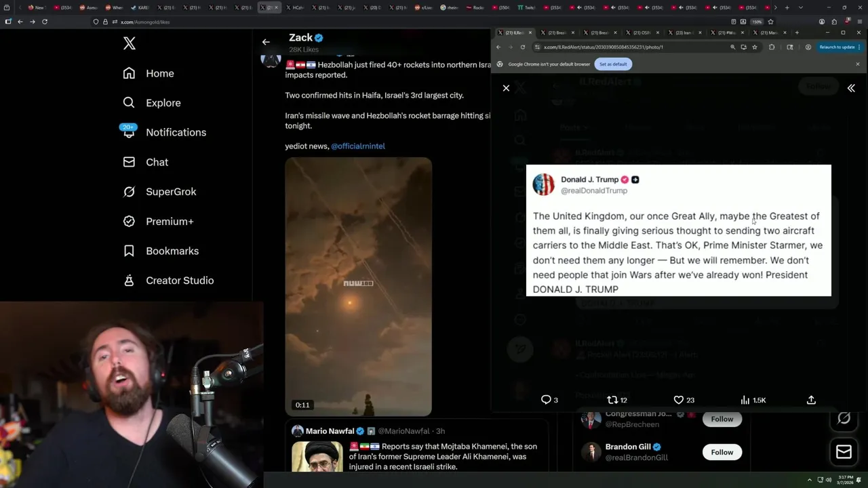
Task: Switch to the Twitch Firefox tab
Action: point(526,7)
